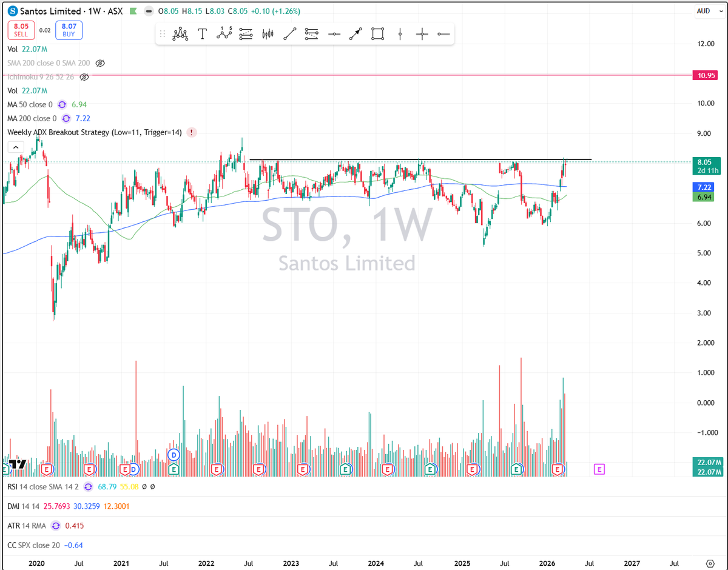This screenshot has height=570, width=728.
Task: Open the purple upcoming earnings marker
Action: coord(599,469)
